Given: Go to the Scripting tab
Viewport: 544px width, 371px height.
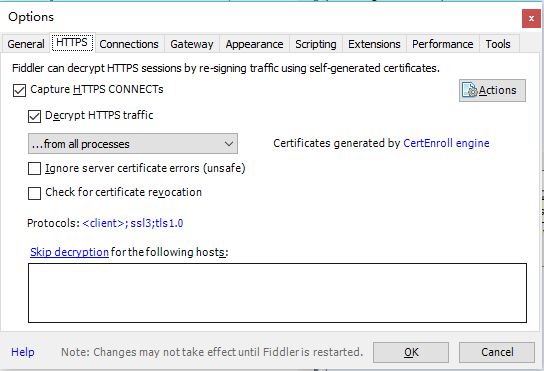Looking at the screenshot, I should pos(316,44).
